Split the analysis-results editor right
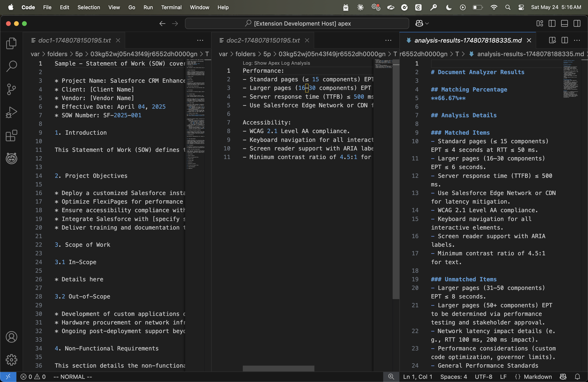The height and width of the screenshot is (382, 588). (x=565, y=40)
